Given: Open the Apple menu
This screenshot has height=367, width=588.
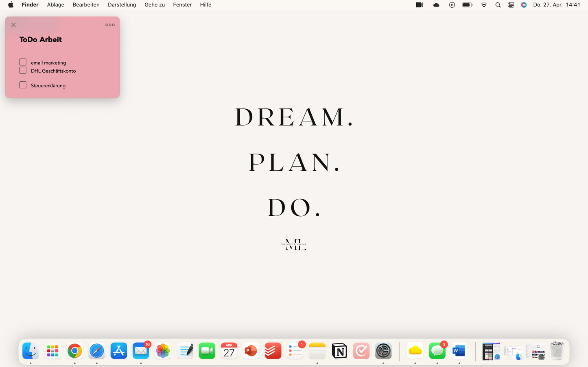Looking at the screenshot, I should tap(11, 5).
